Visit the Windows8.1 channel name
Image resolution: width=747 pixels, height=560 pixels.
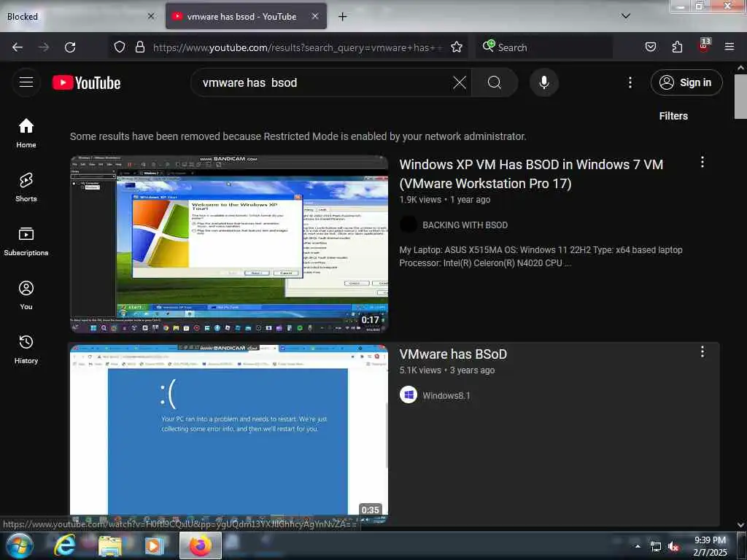[446, 395]
